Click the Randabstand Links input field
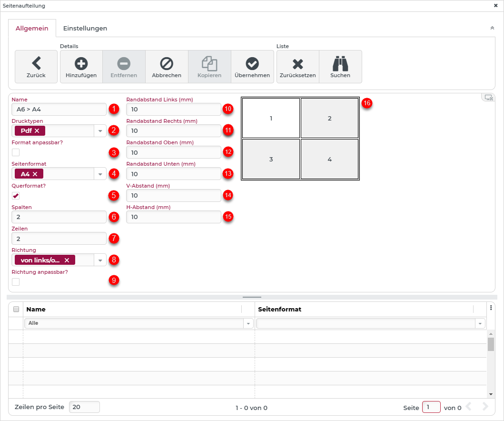This screenshot has height=421, width=504. pyautogui.click(x=173, y=110)
